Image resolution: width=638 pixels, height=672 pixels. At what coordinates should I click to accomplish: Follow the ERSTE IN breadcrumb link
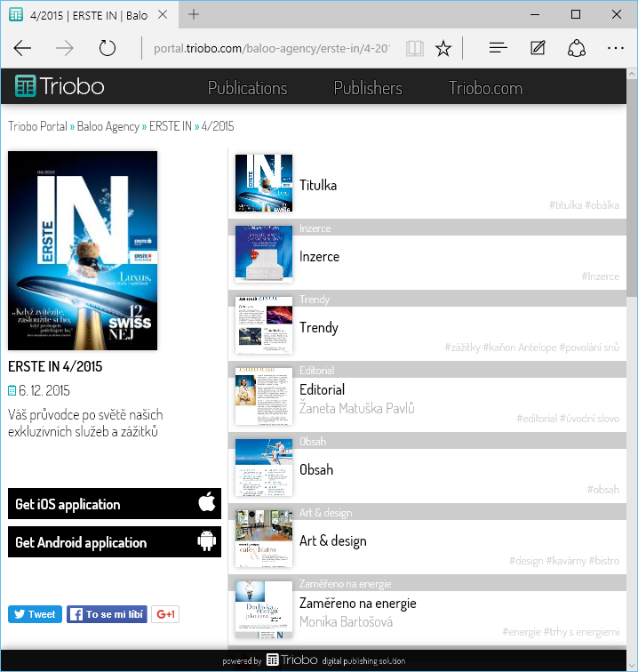(x=170, y=126)
